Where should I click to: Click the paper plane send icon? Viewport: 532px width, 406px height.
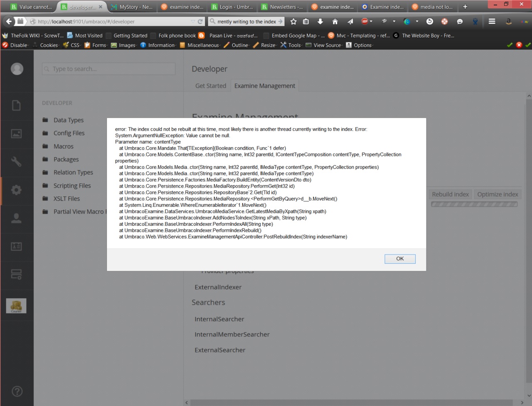click(350, 22)
